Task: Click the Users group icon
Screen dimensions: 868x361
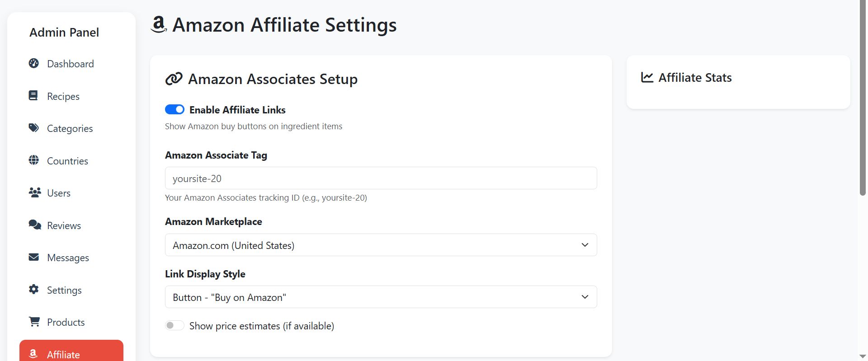Action: pyautogui.click(x=34, y=193)
